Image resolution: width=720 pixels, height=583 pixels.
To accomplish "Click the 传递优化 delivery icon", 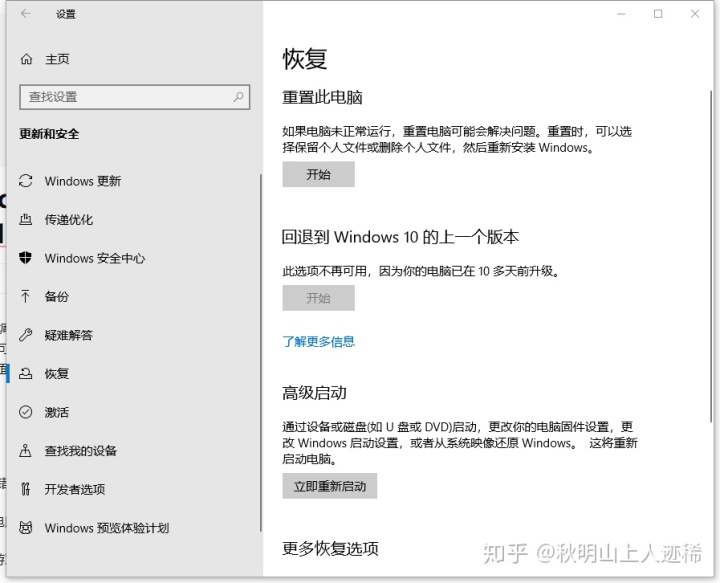I will click(26, 219).
